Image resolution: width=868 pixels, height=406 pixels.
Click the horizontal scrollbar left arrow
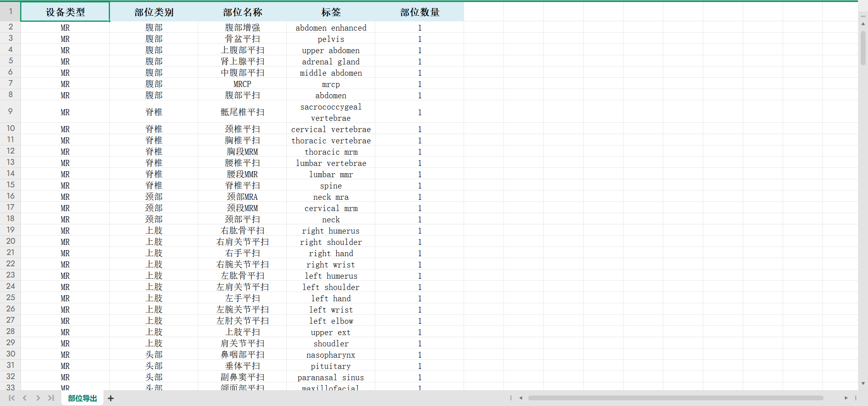pyautogui.click(x=521, y=398)
